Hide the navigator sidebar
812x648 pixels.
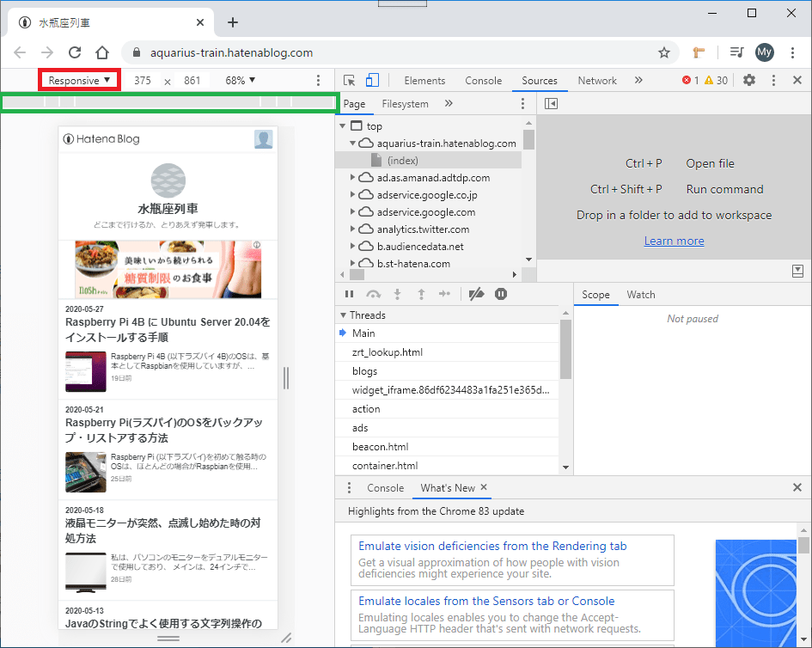[551, 104]
